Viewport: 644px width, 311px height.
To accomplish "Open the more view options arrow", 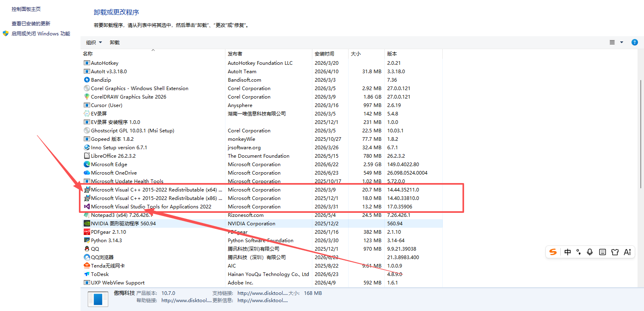I will 621,42.
